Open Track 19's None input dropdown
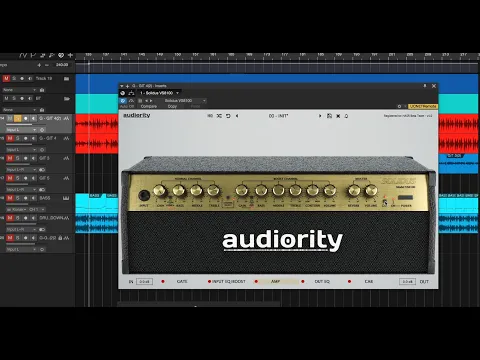This screenshot has width=480, height=360. 19,90
